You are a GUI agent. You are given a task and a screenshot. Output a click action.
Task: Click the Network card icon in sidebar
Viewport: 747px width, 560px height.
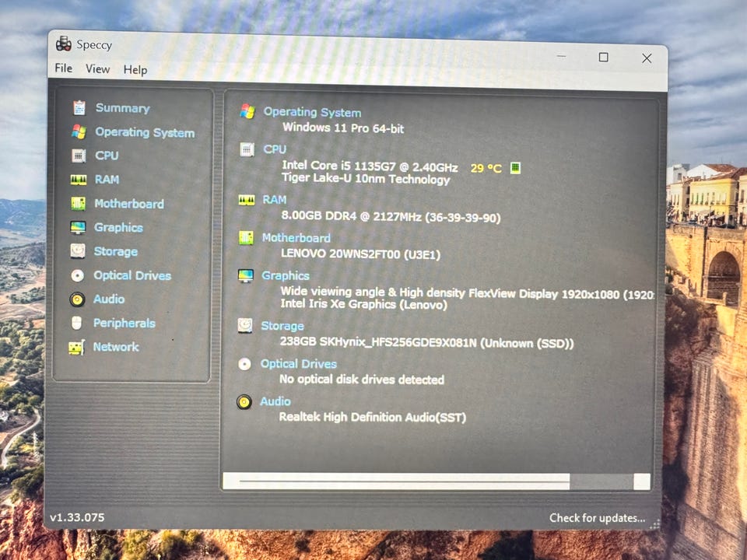76,348
